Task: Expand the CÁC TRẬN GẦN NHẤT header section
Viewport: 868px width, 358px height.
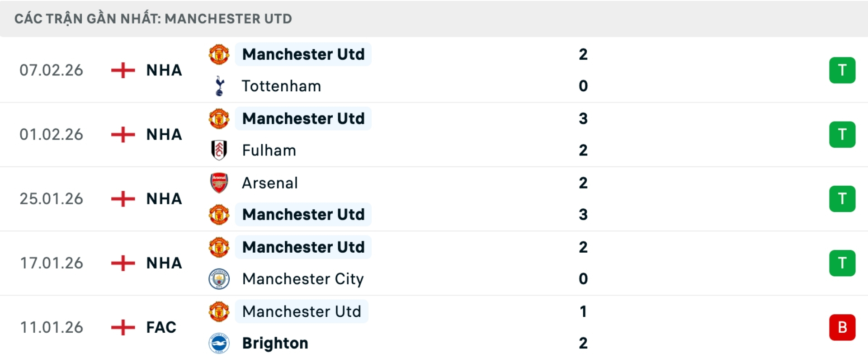Action: click(x=154, y=19)
